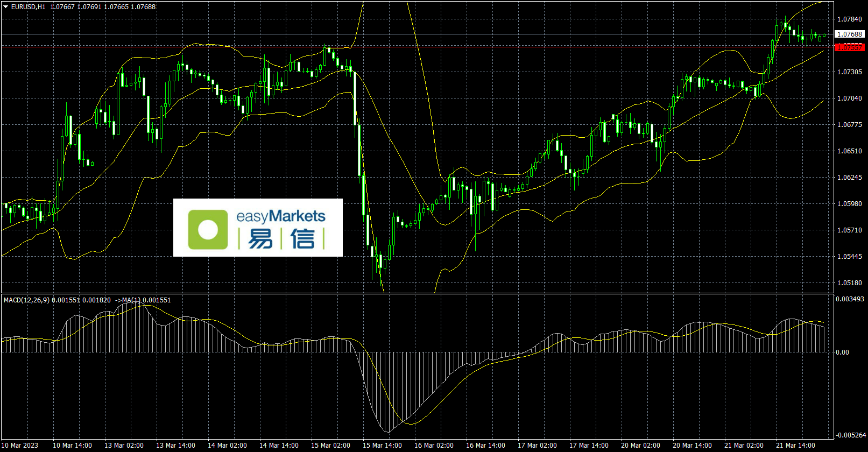
Task: Click the OHLC values 1.07667 1.07691 1.07665 1.07688
Action: [103, 7]
